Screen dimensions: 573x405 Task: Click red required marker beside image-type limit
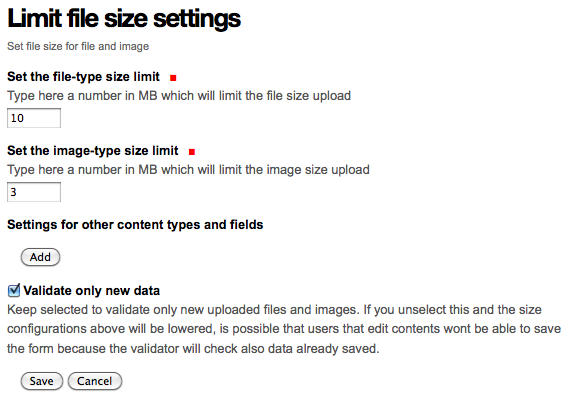pyautogui.click(x=192, y=152)
